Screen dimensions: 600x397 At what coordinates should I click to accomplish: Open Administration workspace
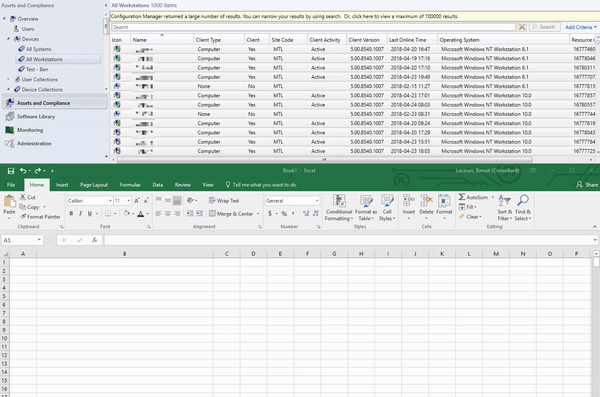tap(34, 144)
